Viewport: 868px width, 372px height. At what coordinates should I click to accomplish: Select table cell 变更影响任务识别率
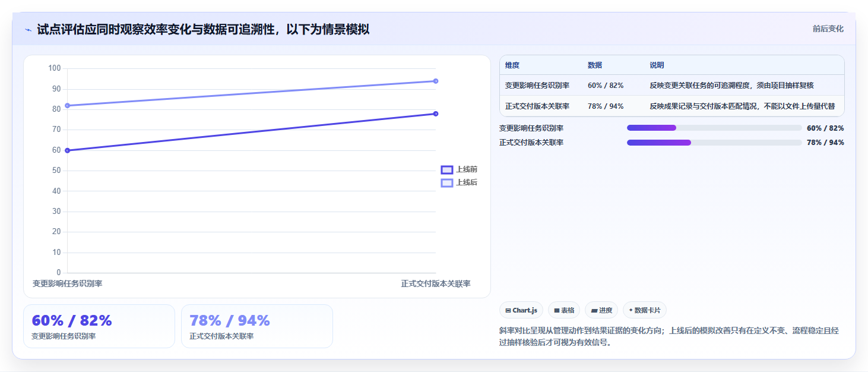coord(537,86)
